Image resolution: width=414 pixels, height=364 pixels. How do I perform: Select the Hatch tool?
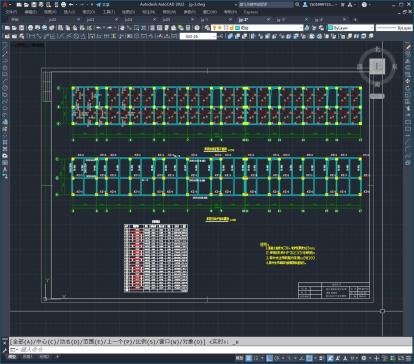5,142
